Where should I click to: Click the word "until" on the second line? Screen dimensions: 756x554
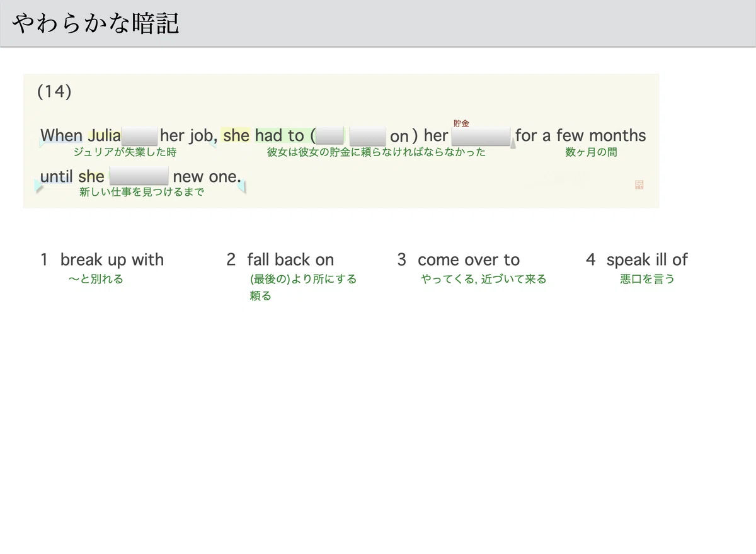(x=56, y=176)
